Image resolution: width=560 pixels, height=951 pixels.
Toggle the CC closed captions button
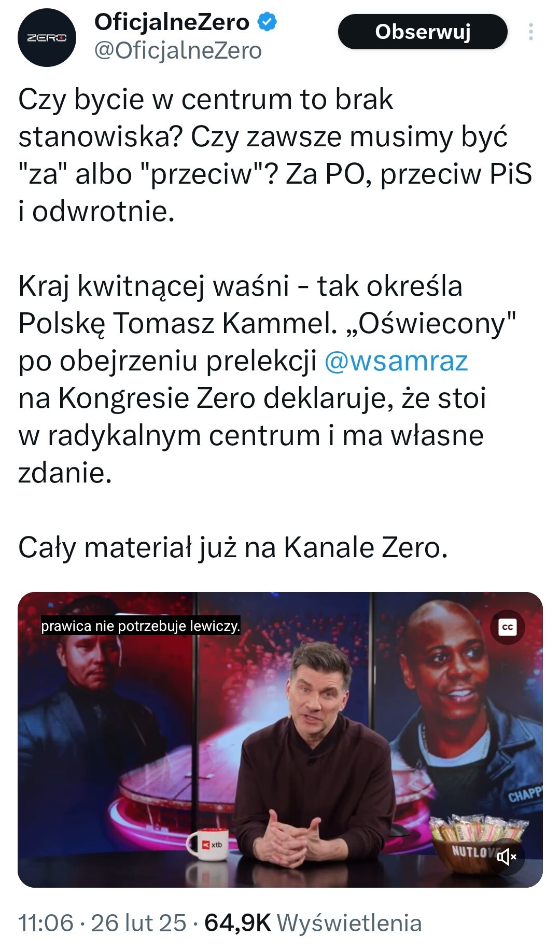507,627
